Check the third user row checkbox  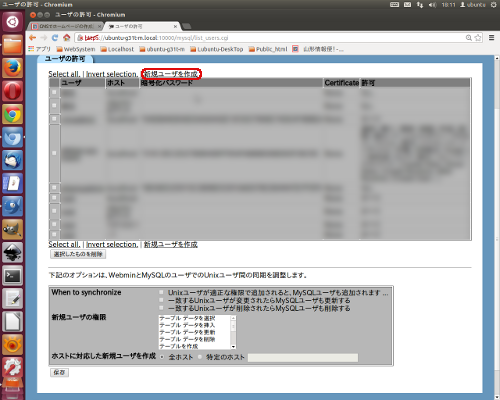pos(54,119)
